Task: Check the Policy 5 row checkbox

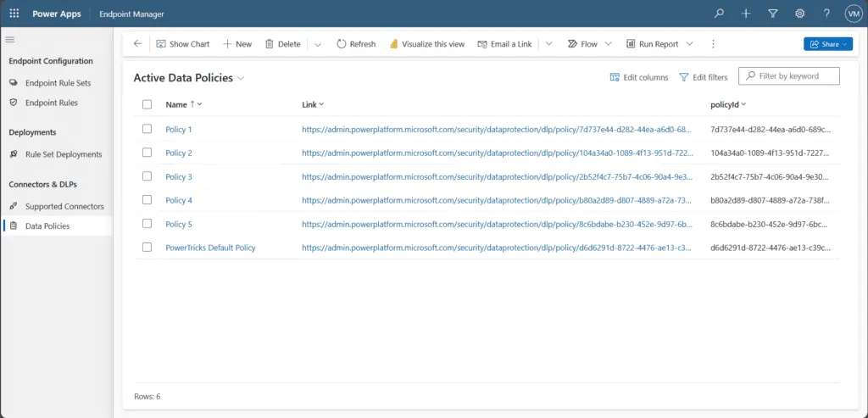Action: (147, 224)
